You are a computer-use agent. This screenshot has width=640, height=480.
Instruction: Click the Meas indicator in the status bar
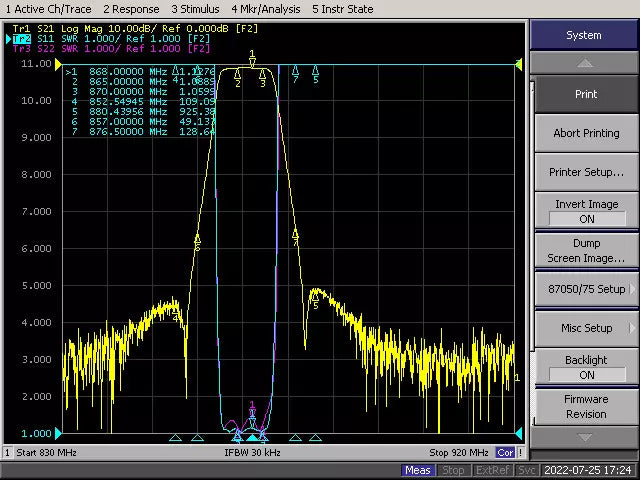point(418,470)
